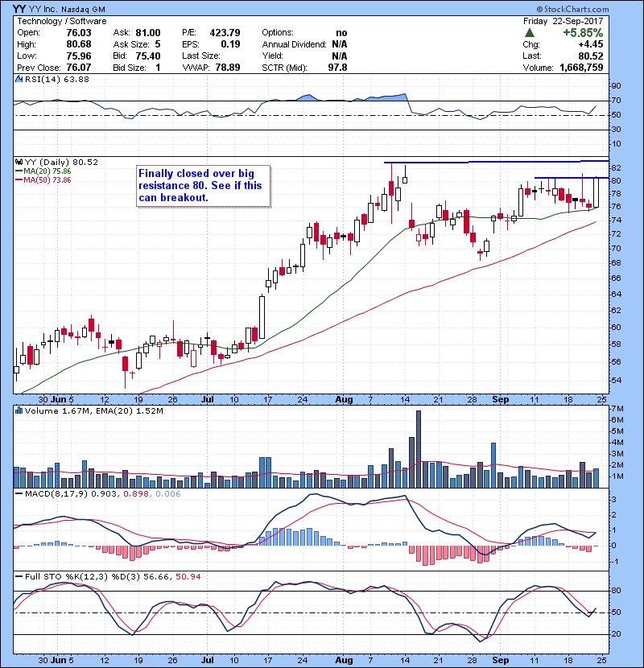Click the 'YY Inc. Nasdaq GM' company name

click(67, 10)
